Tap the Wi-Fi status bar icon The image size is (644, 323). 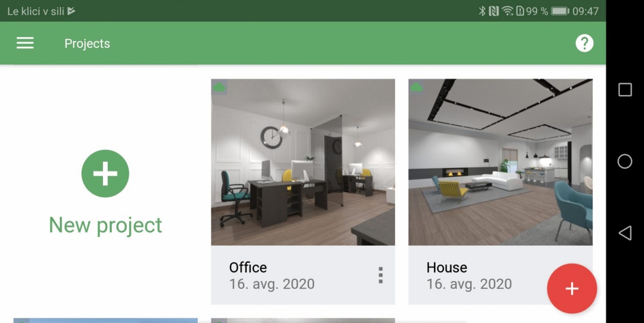508,11
